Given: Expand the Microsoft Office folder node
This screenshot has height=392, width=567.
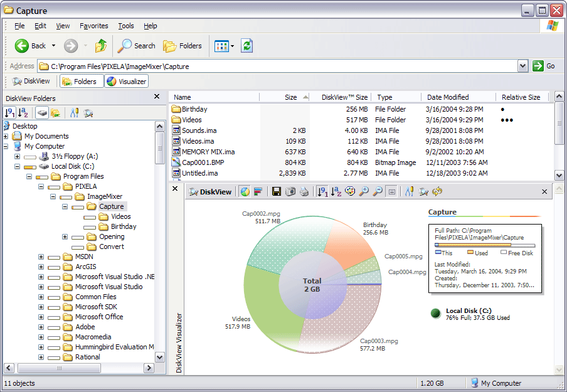Looking at the screenshot, I should pyautogui.click(x=41, y=317).
